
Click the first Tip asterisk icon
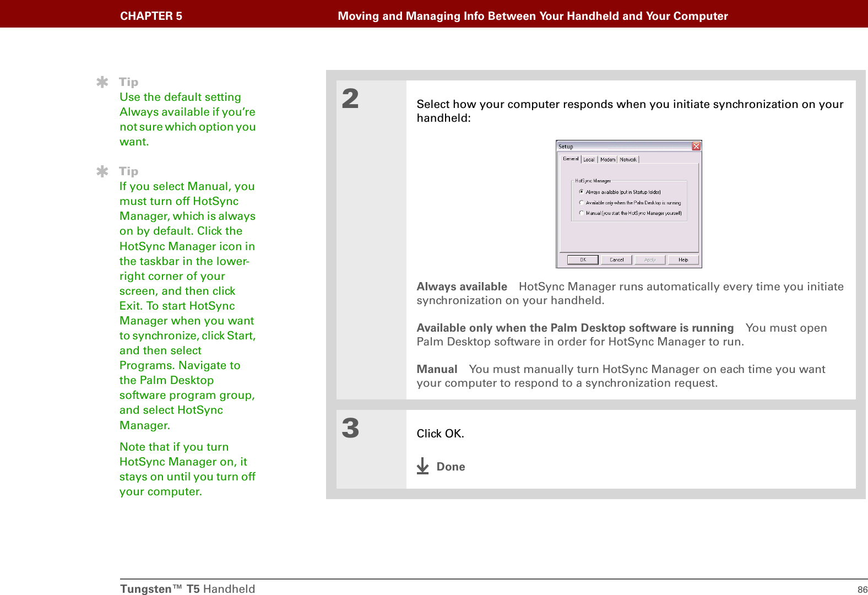pos(102,82)
